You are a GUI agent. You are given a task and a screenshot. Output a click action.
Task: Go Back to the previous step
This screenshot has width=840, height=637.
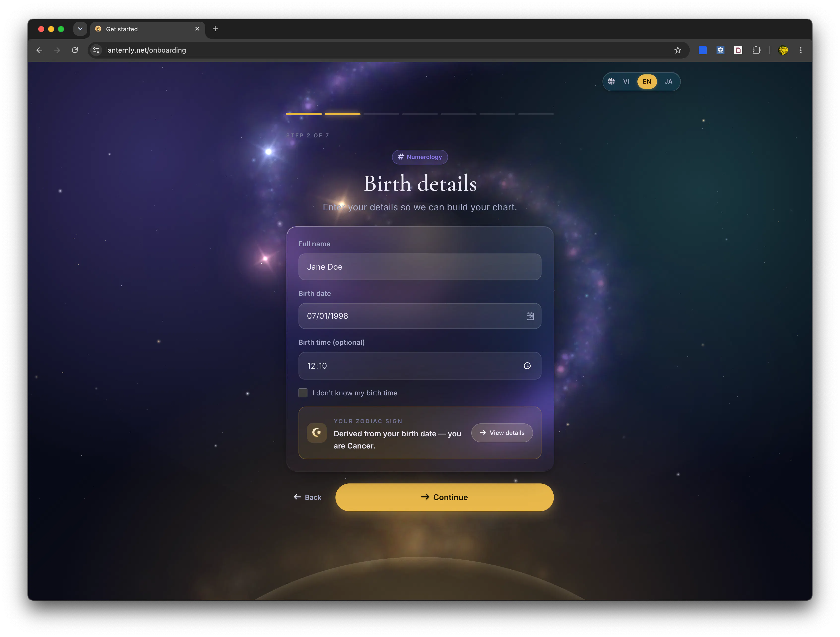click(308, 497)
